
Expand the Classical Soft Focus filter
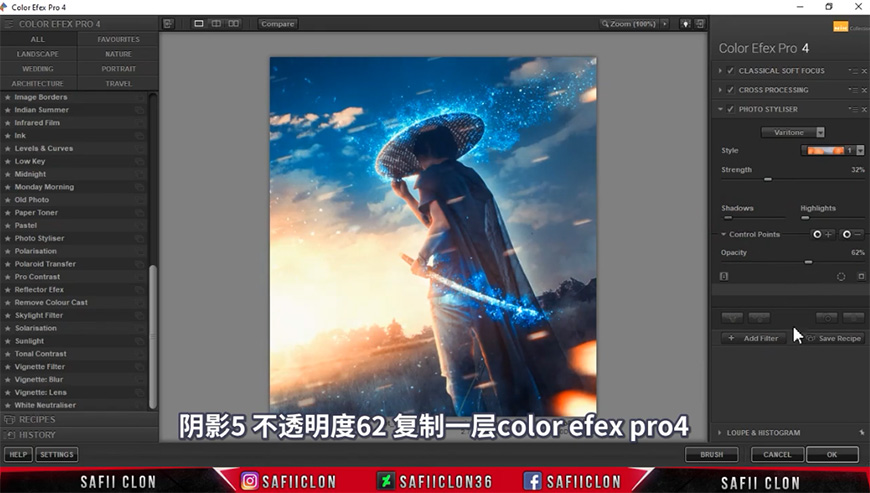[720, 71]
